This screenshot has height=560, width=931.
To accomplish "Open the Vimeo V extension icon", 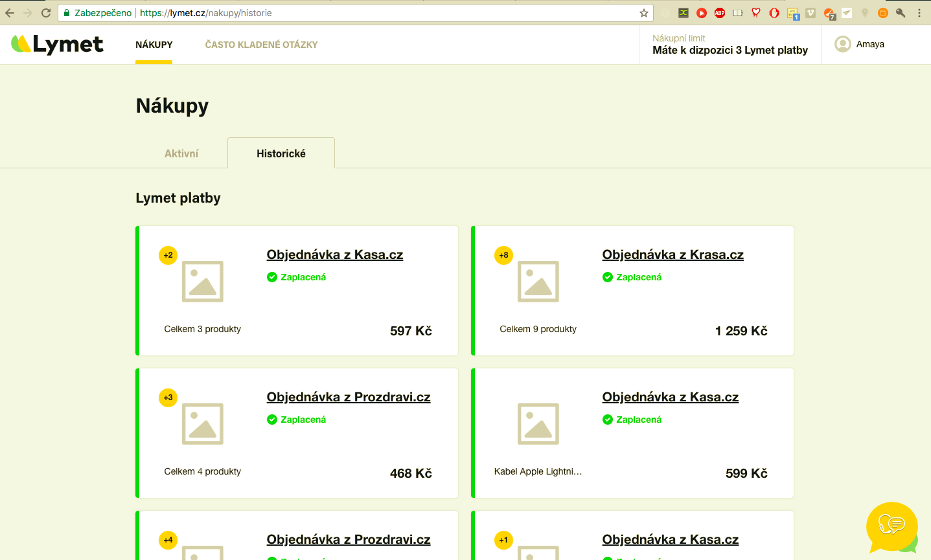I will click(x=810, y=13).
